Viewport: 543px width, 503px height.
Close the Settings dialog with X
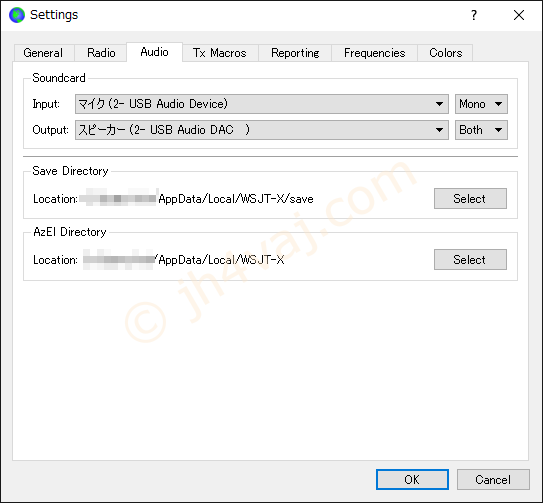click(x=519, y=15)
